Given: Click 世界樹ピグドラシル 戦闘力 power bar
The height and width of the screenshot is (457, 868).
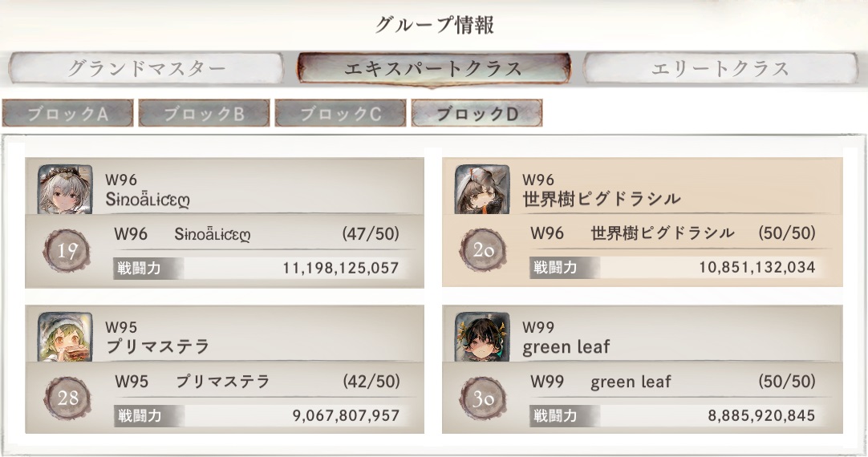Looking at the screenshot, I should point(672,268).
